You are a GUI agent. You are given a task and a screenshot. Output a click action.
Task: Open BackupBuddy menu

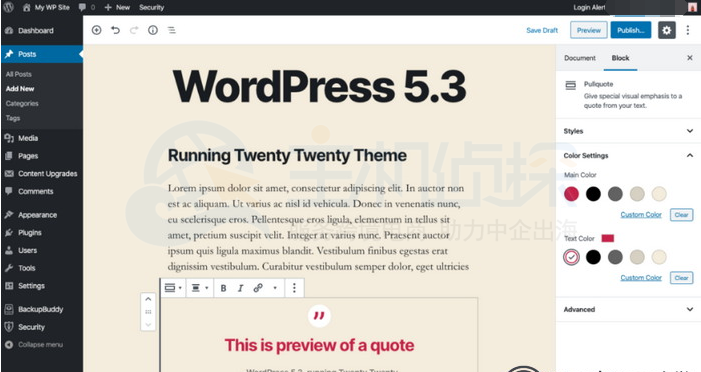click(x=42, y=309)
